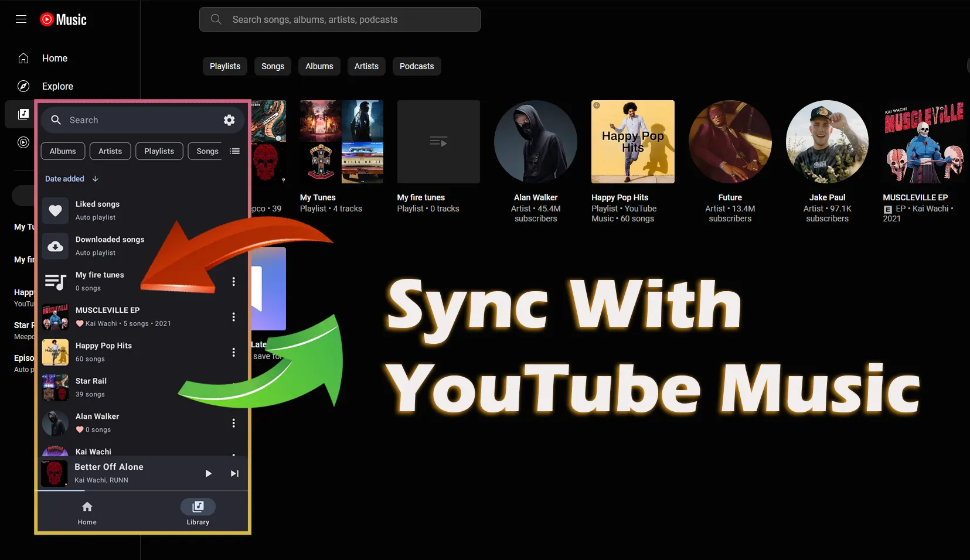Open Jake Paul artist picture
The image size is (970, 560).
828,142
